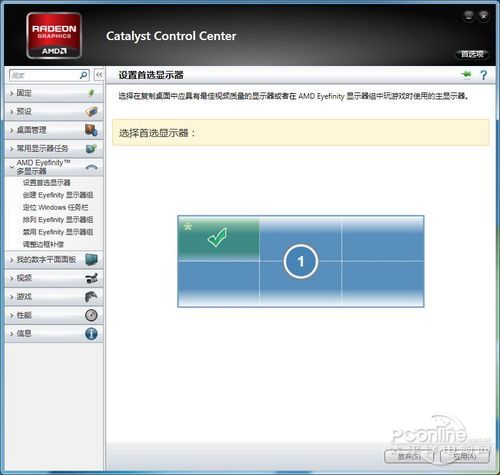The image size is (500, 475).
Task: Collapse the AMD Eyefinity 多显示器 section chevron
Action: [12, 167]
